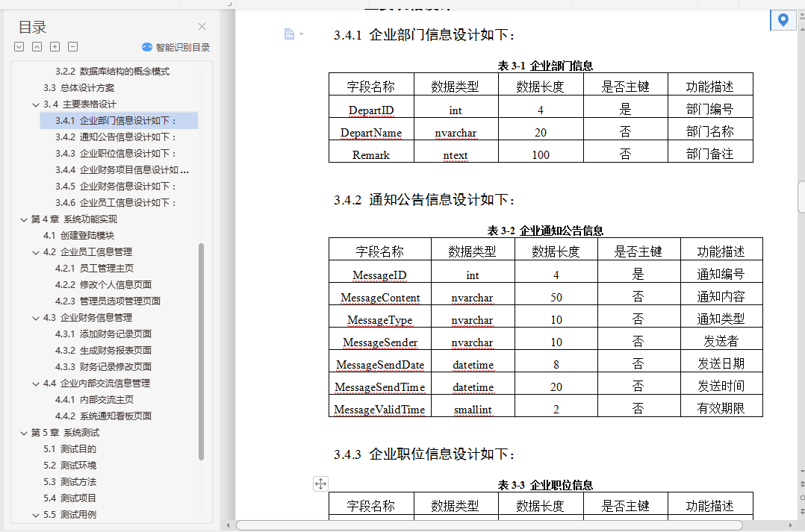Click the heading 3.4.3 企业职位信息设计如下 in document
Screen dimensions: 805x532
tap(425, 454)
